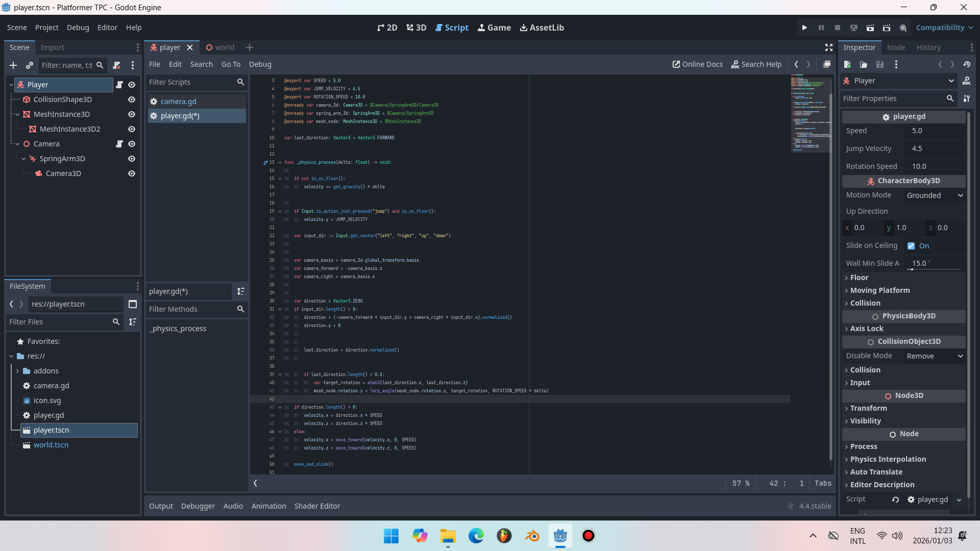Add a new child node with the plus icon
The image size is (980, 551).
click(13, 65)
